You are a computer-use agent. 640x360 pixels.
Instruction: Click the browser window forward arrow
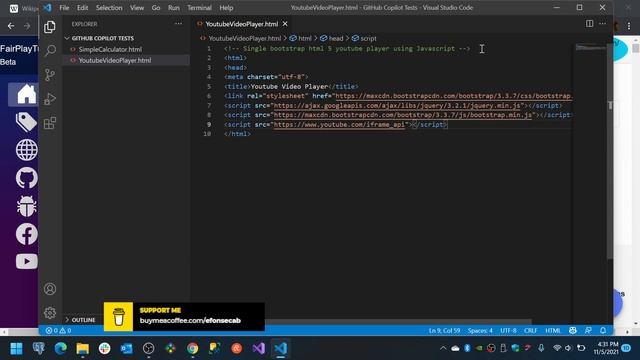point(27,26)
